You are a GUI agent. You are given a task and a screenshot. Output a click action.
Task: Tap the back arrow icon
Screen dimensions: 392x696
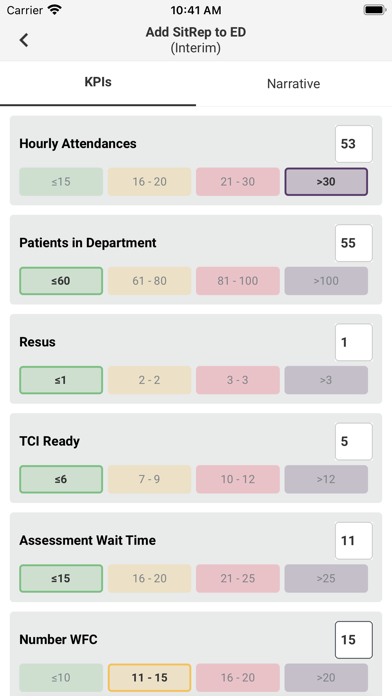click(x=24, y=40)
